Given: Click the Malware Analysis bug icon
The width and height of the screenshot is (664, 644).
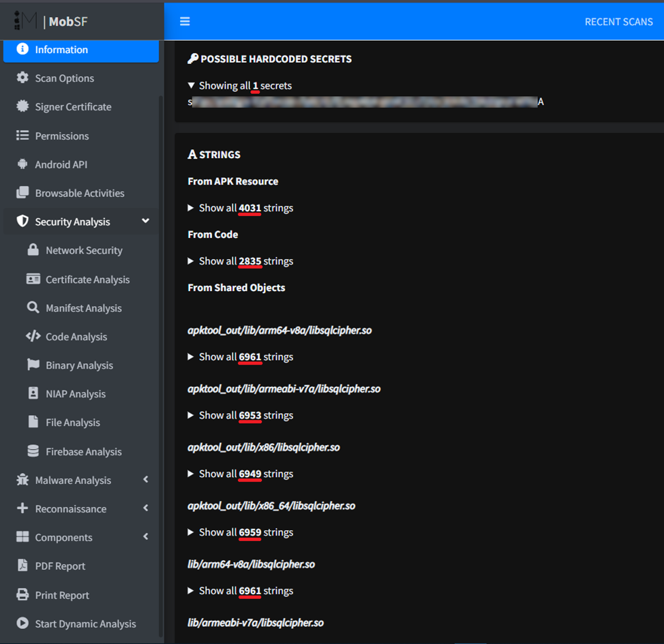Looking at the screenshot, I should [x=22, y=480].
